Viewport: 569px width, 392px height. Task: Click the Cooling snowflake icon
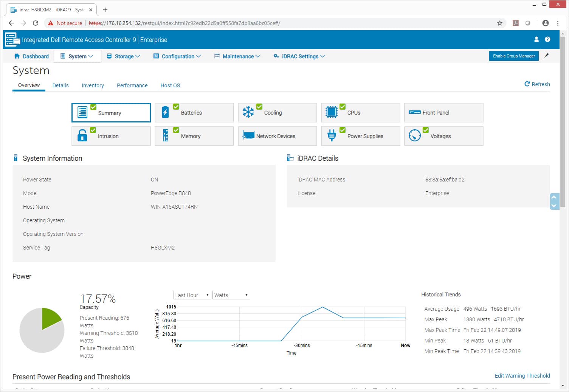coord(248,112)
